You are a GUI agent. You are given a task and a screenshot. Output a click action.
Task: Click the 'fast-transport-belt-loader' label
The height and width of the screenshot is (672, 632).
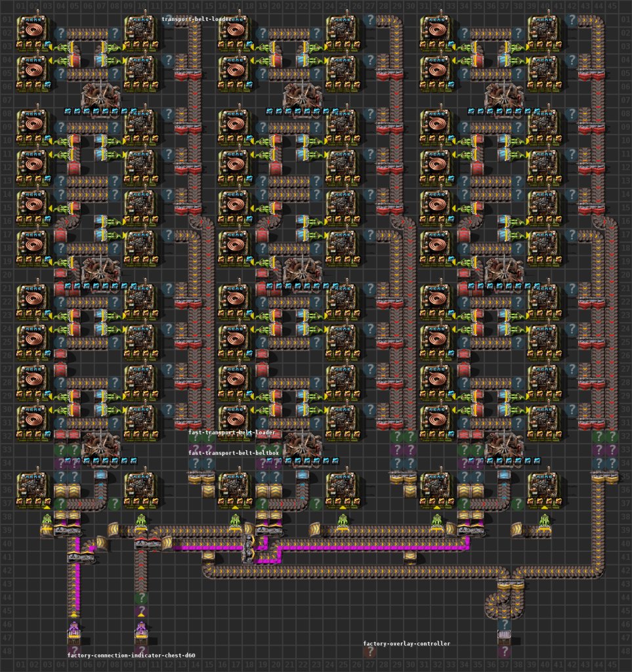click(x=232, y=432)
